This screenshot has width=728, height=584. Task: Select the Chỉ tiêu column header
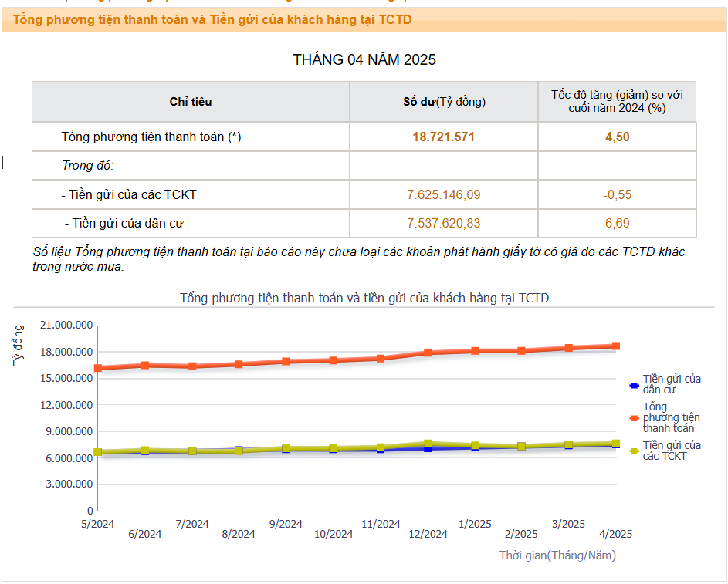coord(191,102)
